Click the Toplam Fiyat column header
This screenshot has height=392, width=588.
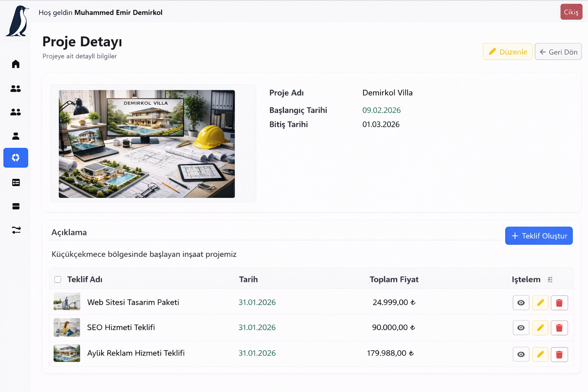pyautogui.click(x=394, y=279)
